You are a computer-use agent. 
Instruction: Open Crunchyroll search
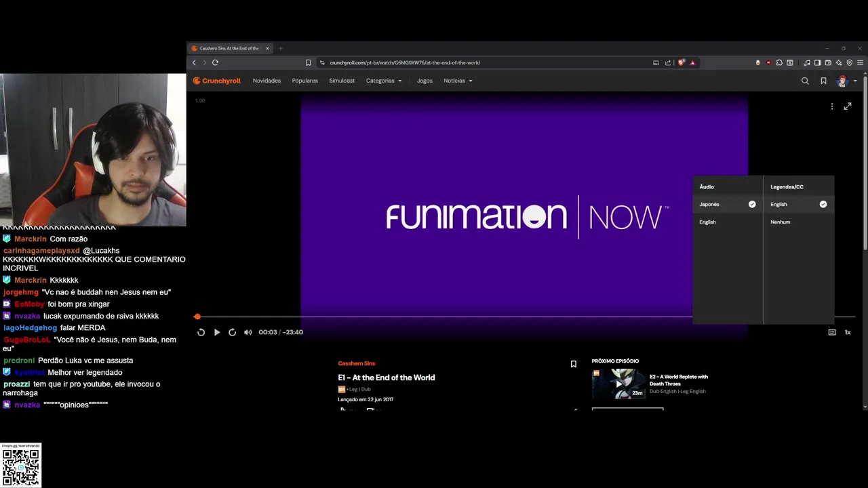click(x=805, y=81)
